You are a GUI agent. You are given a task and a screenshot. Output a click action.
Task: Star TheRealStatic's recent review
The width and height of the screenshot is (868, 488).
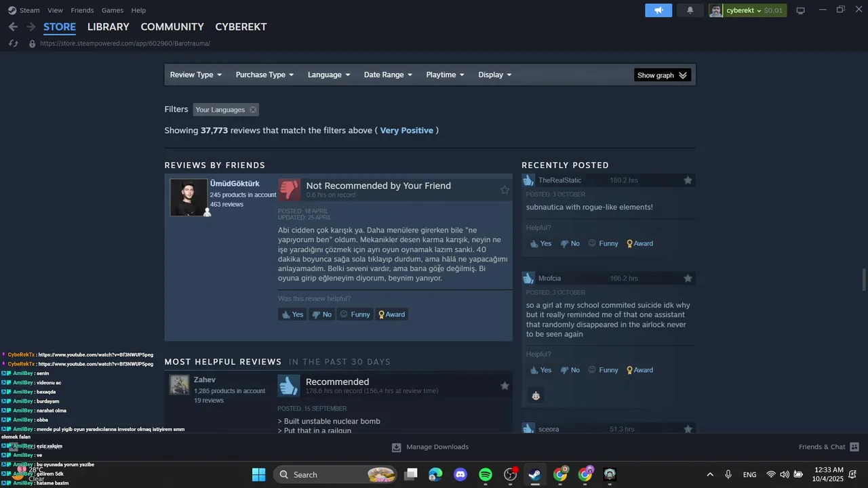pyautogui.click(x=688, y=180)
